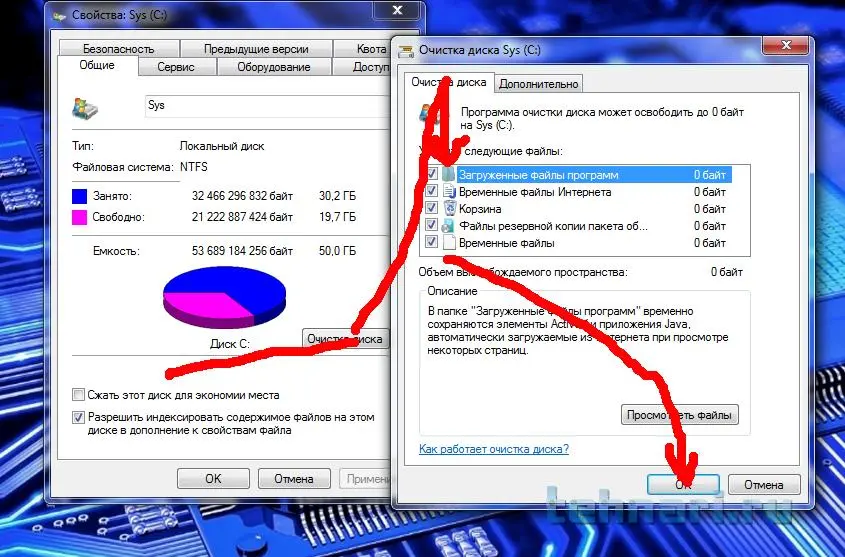Screen dimensions: 845x557
Task: Select the Общие tab
Action: (x=97, y=65)
